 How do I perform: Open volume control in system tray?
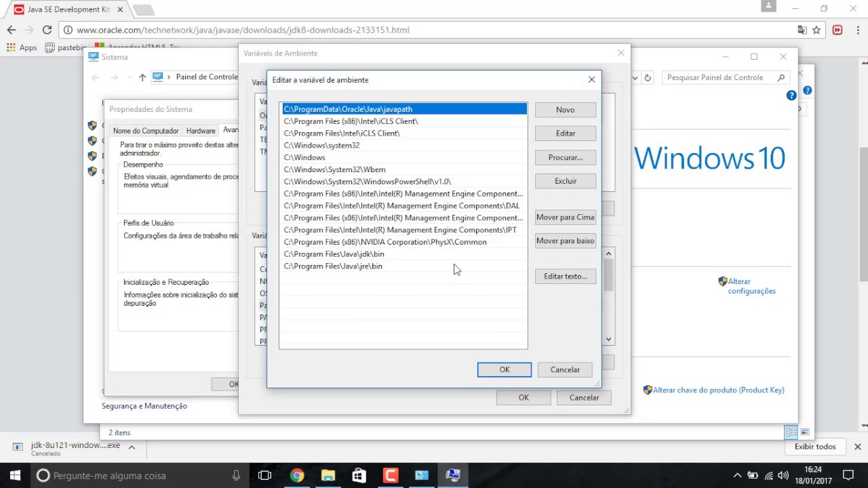point(783,475)
